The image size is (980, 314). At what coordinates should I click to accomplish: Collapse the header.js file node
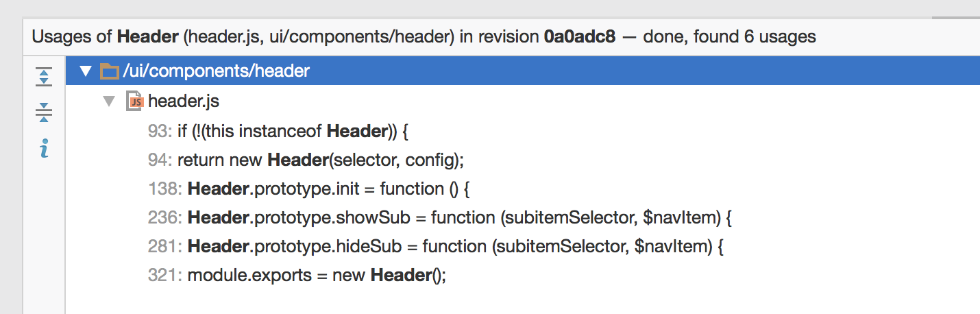pos(108,101)
